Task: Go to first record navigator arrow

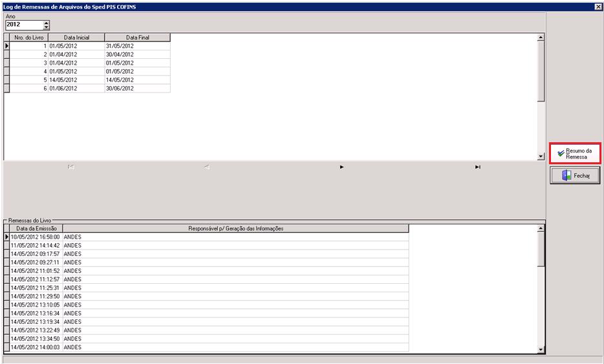Action: pos(71,167)
